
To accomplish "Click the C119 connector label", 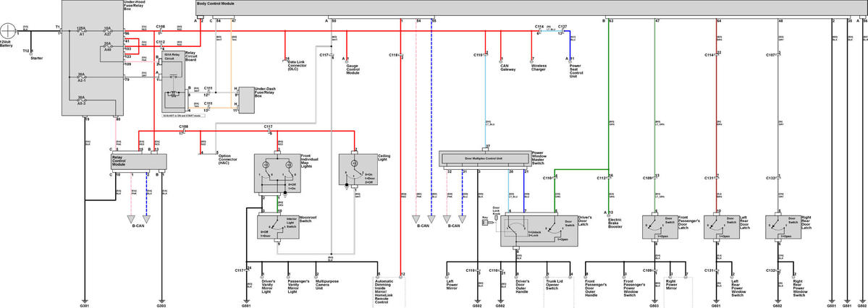I will click(479, 55).
